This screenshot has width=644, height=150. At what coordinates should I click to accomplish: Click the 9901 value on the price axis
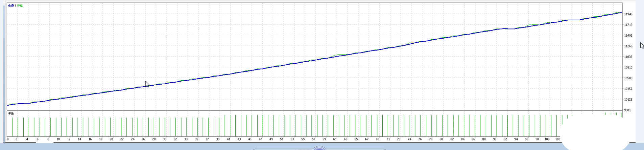pyautogui.click(x=627, y=110)
